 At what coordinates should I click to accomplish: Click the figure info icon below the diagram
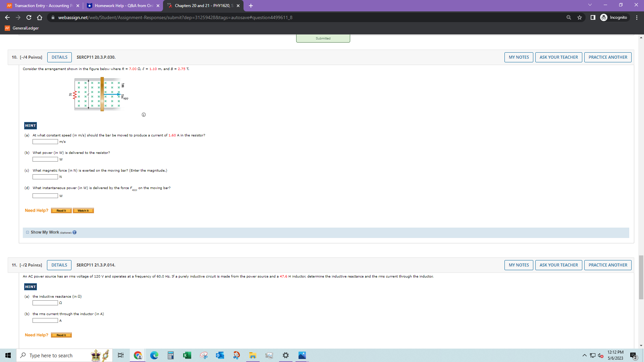[144, 115]
